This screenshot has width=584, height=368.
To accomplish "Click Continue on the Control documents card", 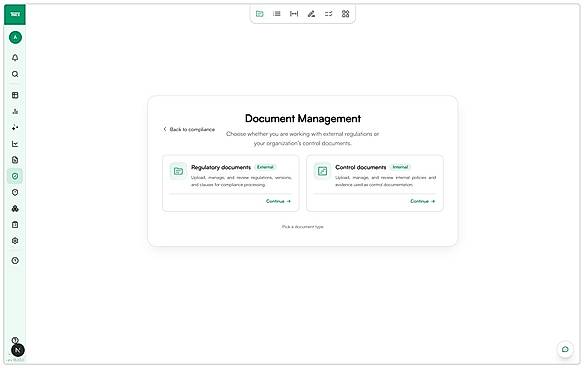I will (x=422, y=201).
